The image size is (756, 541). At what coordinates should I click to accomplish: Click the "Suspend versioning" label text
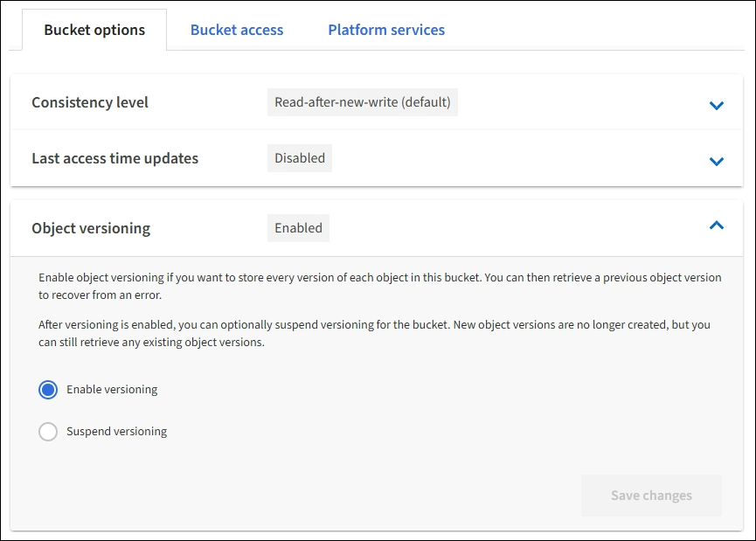116,432
